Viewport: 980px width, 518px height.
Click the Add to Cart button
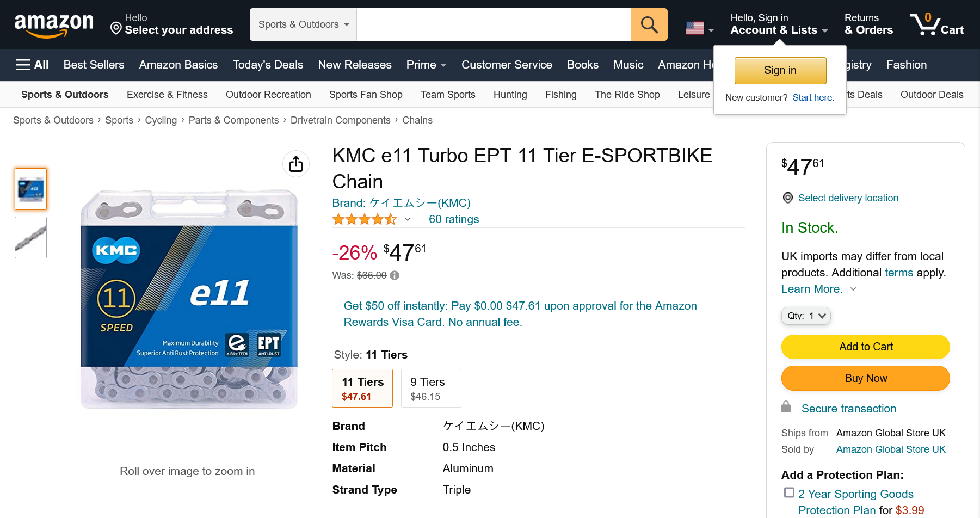pyautogui.click(x=865, y=347)
